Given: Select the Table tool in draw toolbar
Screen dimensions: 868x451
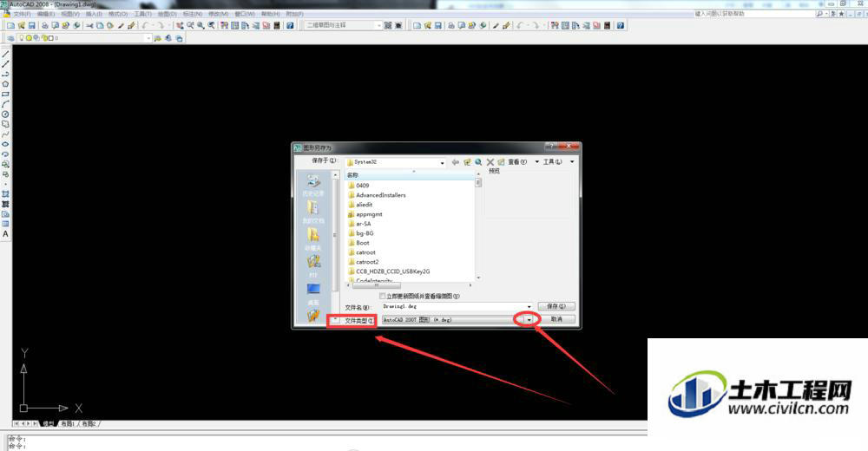Looking at the screenshot, I should (x=5, y=224).
